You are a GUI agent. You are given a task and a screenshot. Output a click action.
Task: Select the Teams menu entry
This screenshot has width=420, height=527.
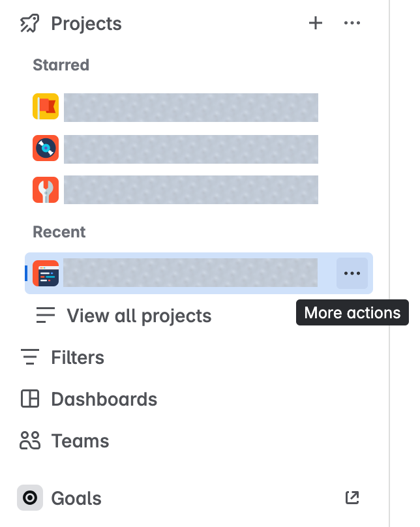pyautogui.click(x=80, y=441)
